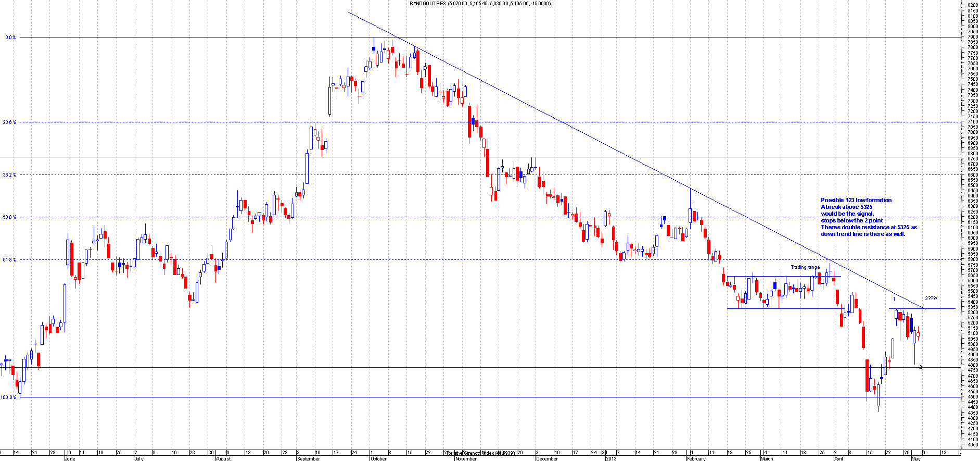This screenshot has height=461, width=980.
Task: Select the 61.8% Fibonacci level label
Action: 9,259
